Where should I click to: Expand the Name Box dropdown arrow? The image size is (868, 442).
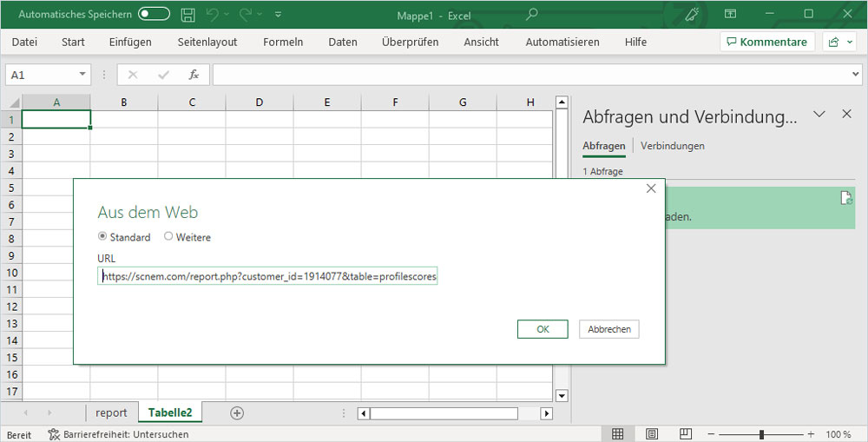point(82,74)
